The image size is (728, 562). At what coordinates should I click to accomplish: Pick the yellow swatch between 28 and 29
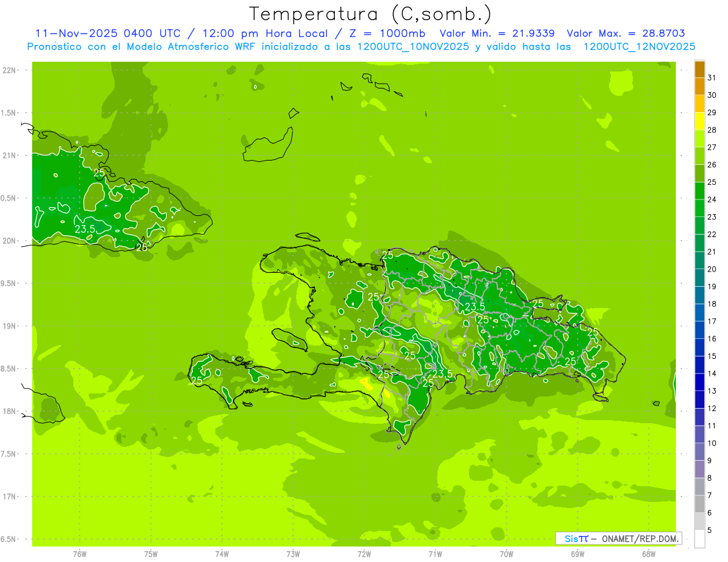tap(699, 121)
